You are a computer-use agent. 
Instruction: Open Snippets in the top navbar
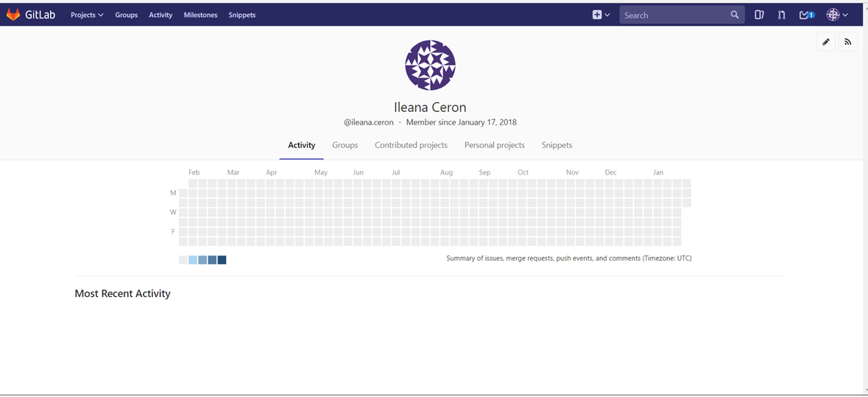pos(242,15)
